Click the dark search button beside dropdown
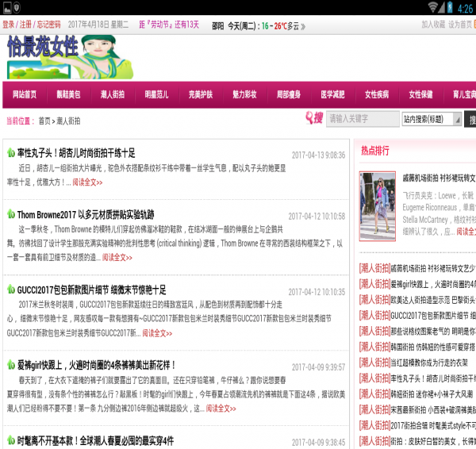 tap(470, 119)
